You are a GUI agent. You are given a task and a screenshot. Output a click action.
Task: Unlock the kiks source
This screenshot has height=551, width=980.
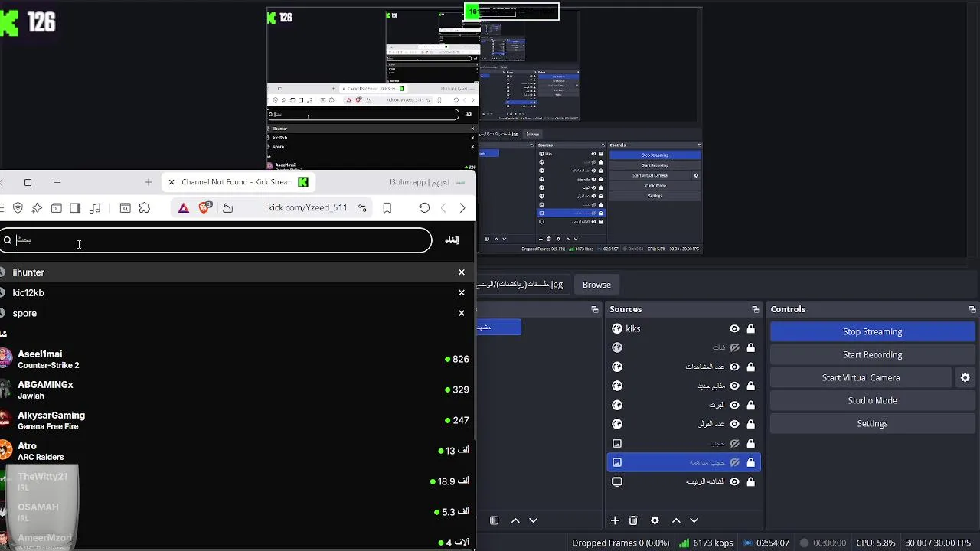coord(751,328)
